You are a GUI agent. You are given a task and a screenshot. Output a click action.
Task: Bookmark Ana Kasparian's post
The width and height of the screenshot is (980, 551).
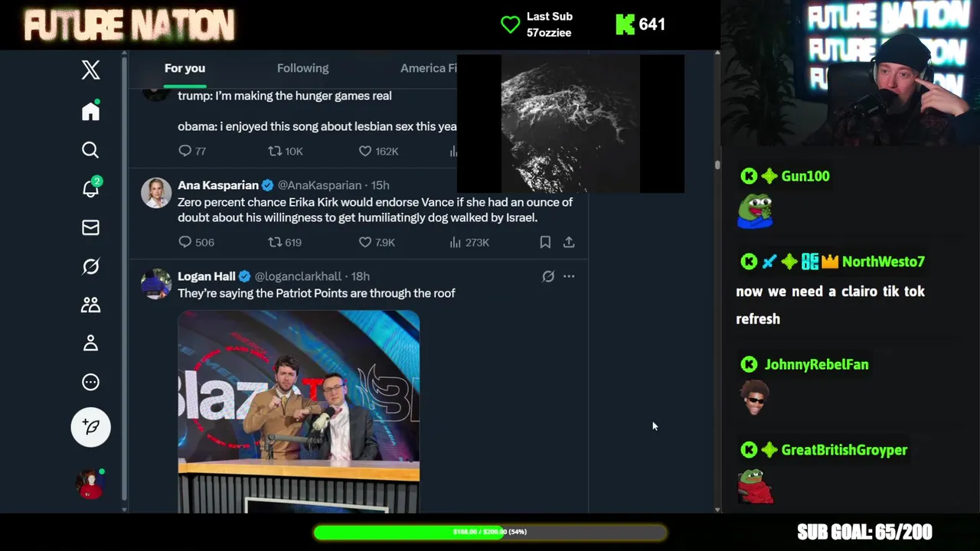click(545, 242)
